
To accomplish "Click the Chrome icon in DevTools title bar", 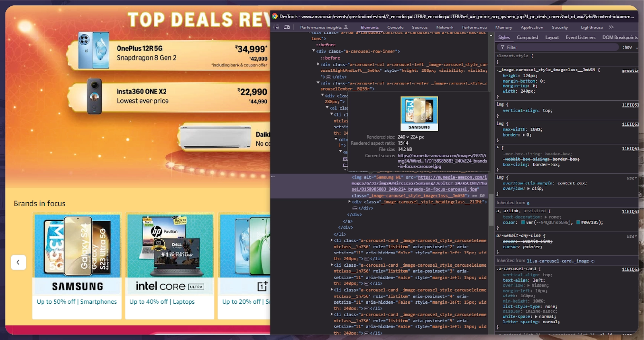I will pyautogui.click(x=275, y=17).
